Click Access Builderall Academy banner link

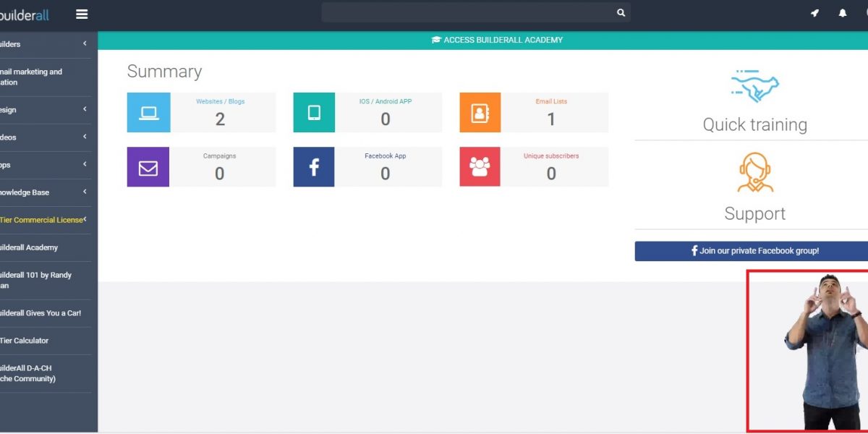click(497, 40)
